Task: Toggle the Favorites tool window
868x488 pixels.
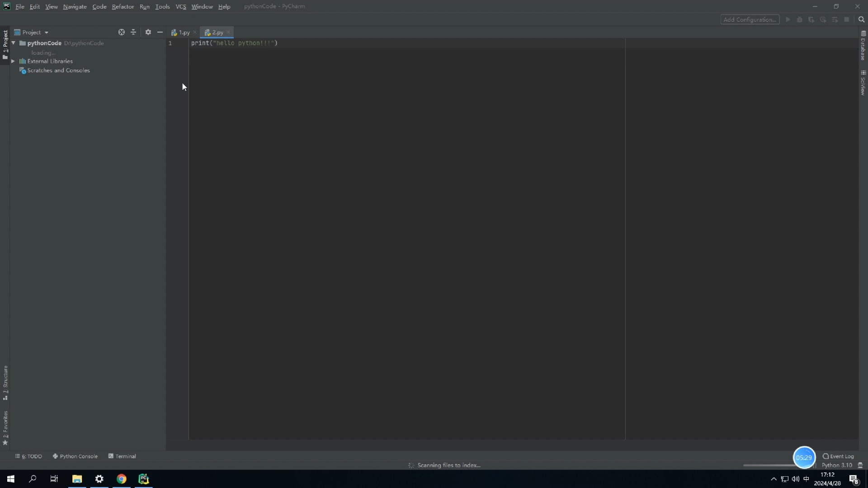Action: 5,427
